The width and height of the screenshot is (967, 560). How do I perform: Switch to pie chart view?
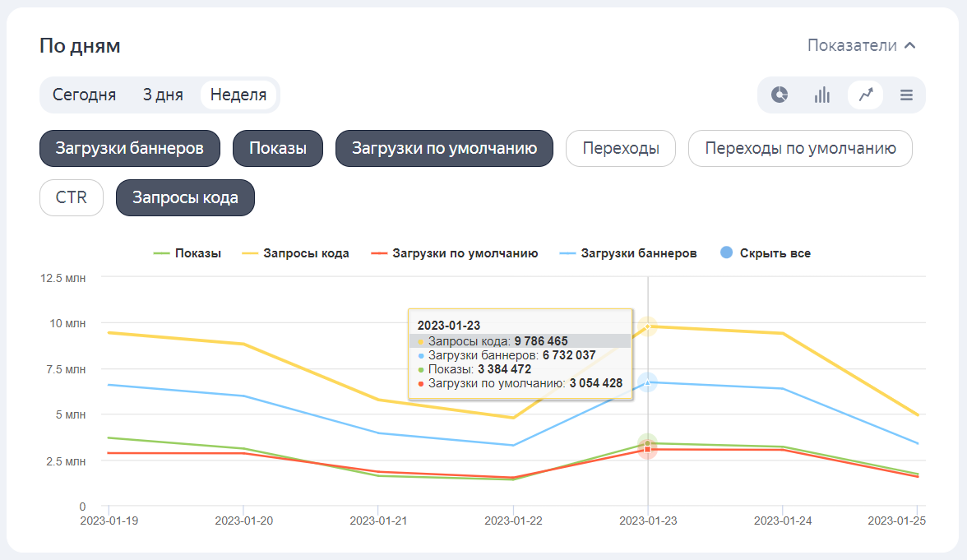click(780, 95)
